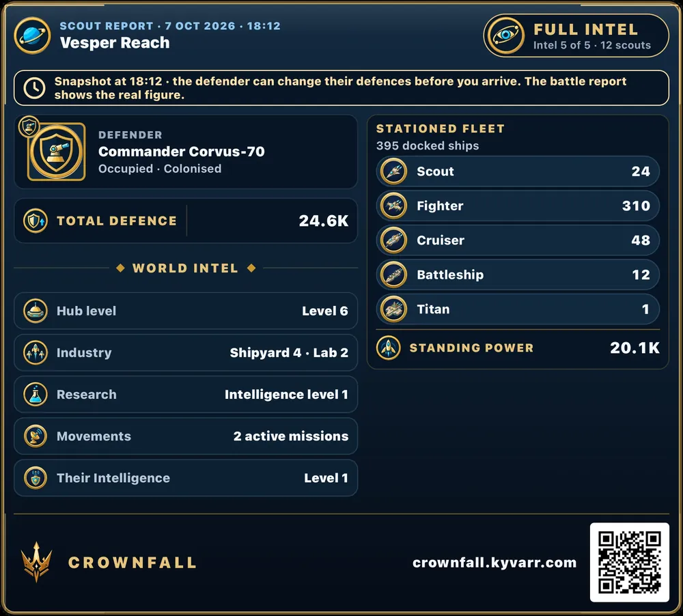Select the Cruiser count 48

point(641,240)
